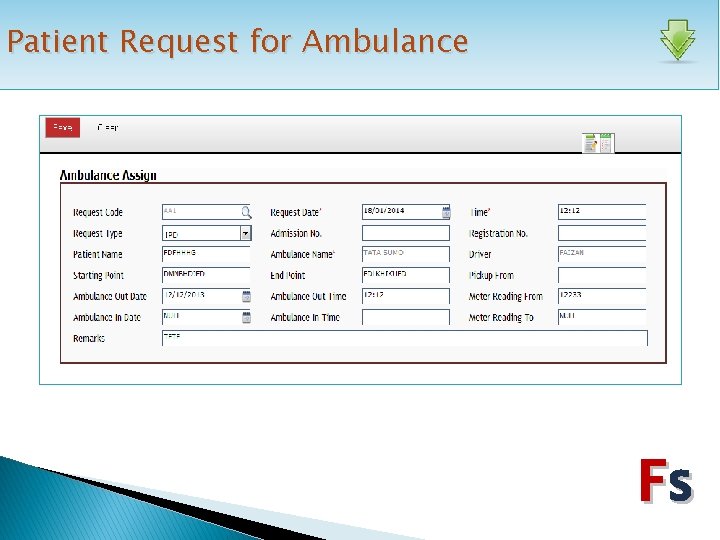
Task: Focus the Starting Point field
Action: (x=206, y=275)
